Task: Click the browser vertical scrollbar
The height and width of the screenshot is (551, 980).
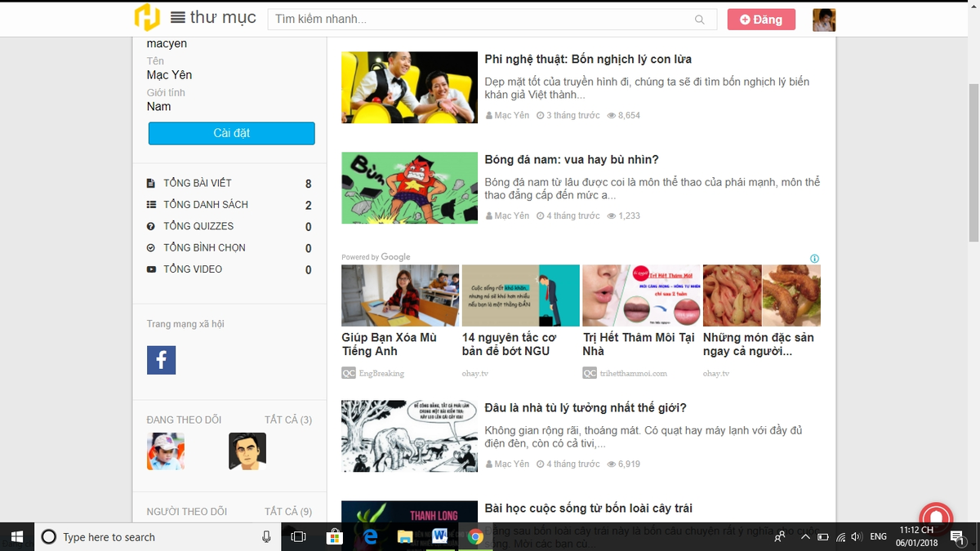Action: tap(973, 162)
